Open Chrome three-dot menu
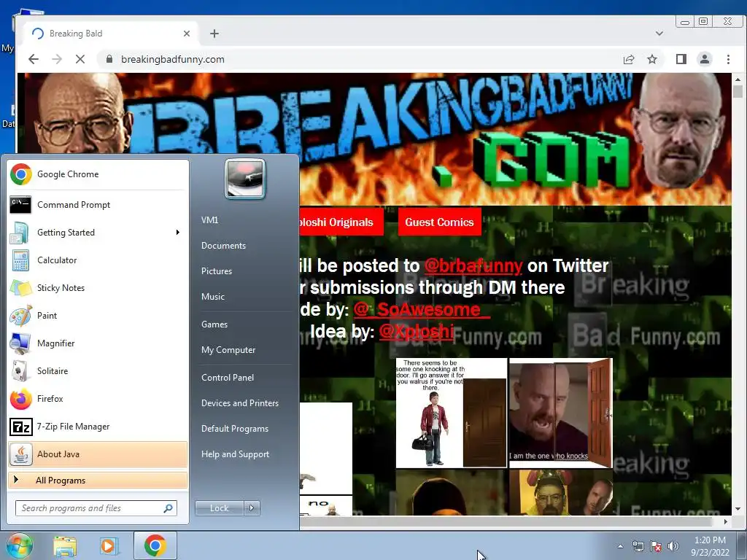This screenshot has width=747, height=560. tap(728, 59)
